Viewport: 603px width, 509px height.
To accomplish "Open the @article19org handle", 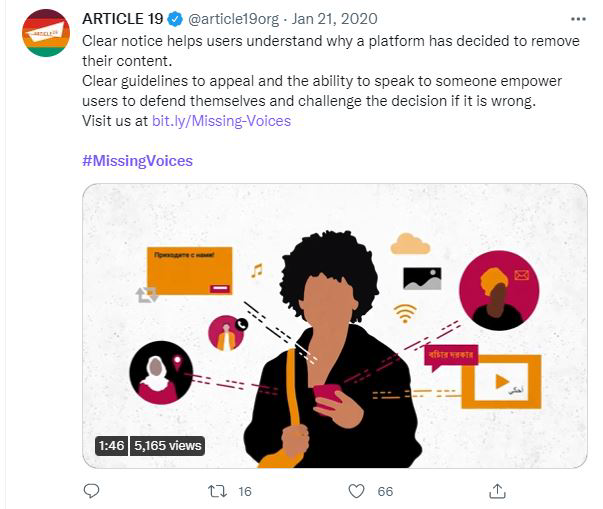I will [x=231, y=20].
